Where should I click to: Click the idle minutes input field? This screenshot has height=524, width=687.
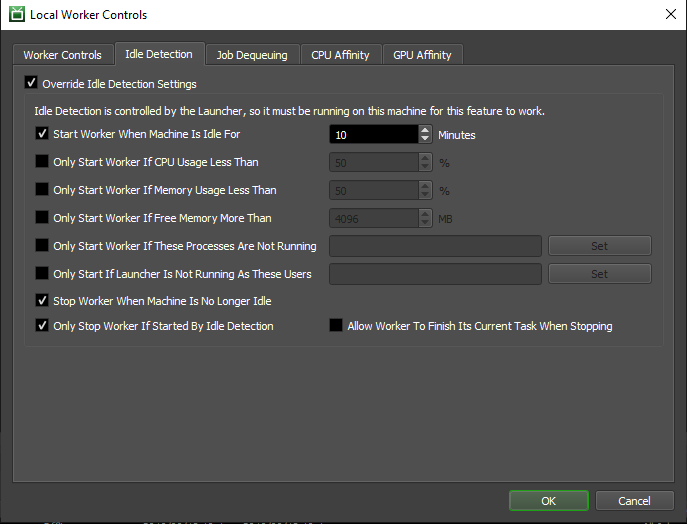tap(372, 135)
